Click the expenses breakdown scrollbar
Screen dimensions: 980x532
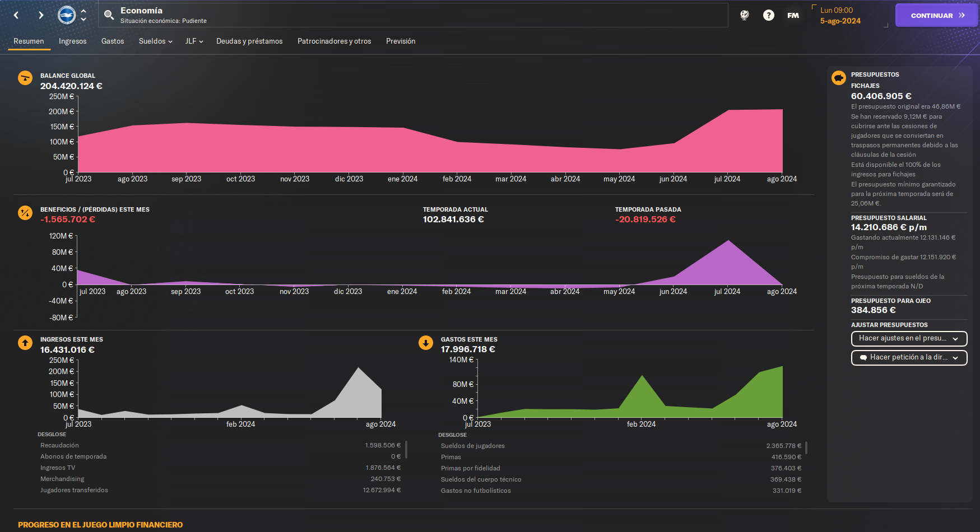click(806, 447)
